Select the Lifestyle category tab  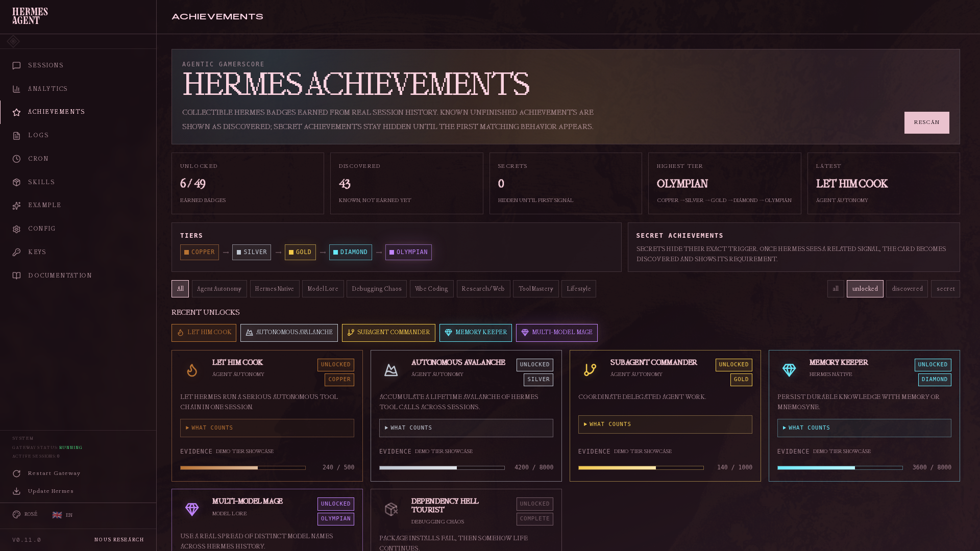(579, 289)
